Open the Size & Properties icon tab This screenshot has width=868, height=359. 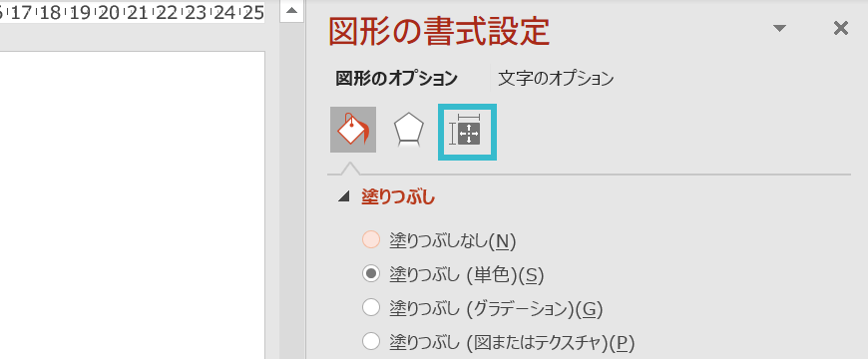click(467, 133)
